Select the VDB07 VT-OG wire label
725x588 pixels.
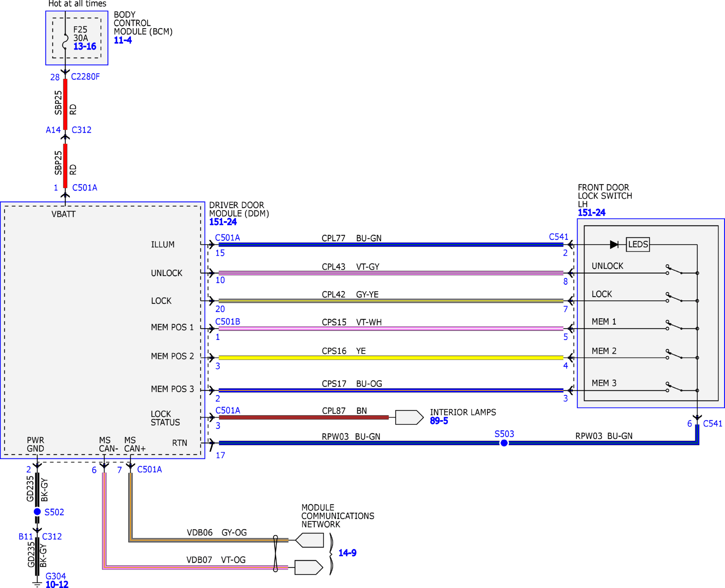[216, 560]
